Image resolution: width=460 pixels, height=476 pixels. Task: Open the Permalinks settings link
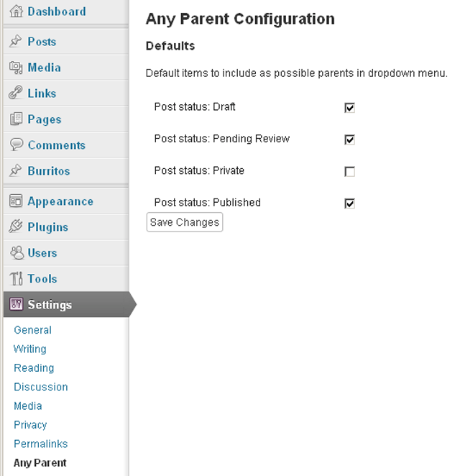(x=41, y=444)
